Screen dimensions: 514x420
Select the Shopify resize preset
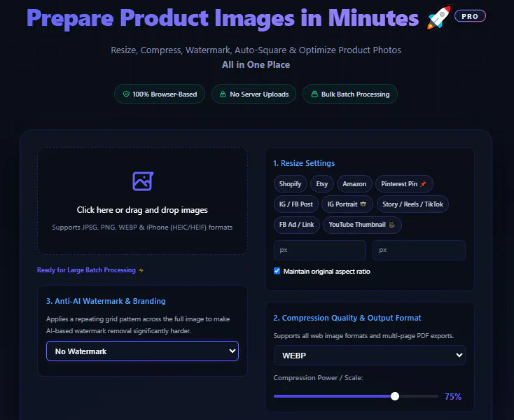click(x=290, y=184)
